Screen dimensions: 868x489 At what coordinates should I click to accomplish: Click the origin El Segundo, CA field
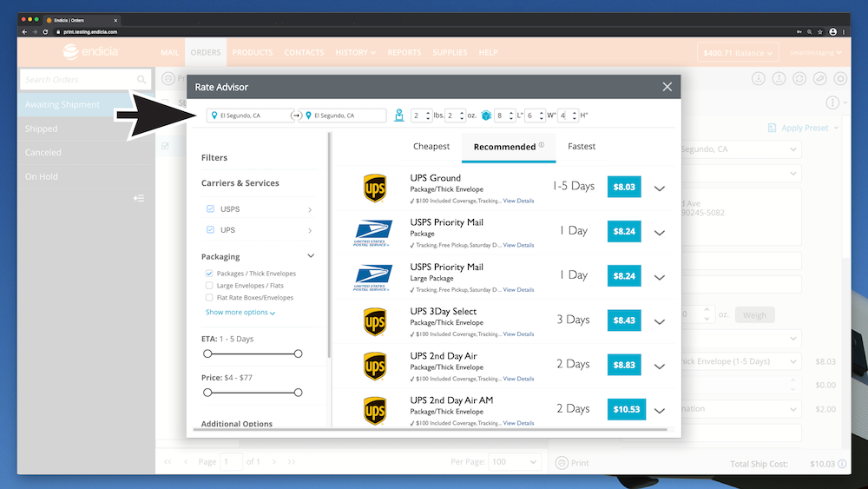(250, 116)
